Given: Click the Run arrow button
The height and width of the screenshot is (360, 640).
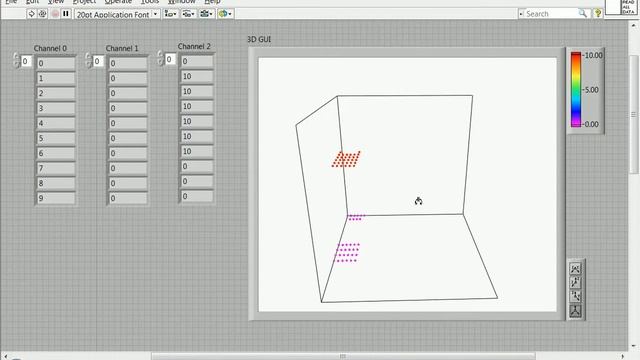Looking at the screenshot, I should click(31, 14).
